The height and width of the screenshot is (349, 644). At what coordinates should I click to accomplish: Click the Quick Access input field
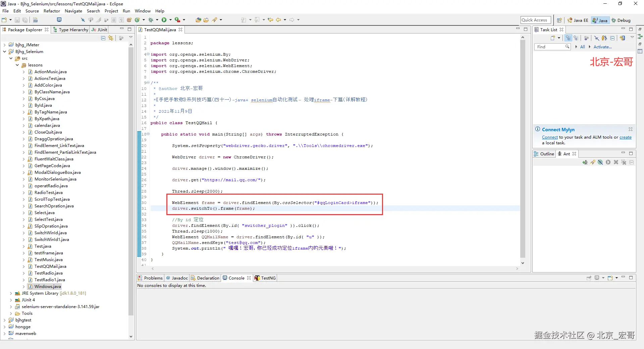pos(536,20)
